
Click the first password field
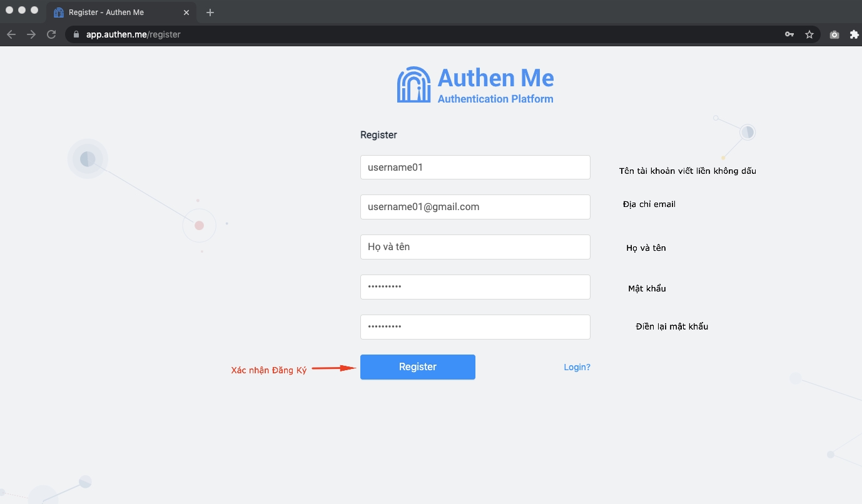475,287
